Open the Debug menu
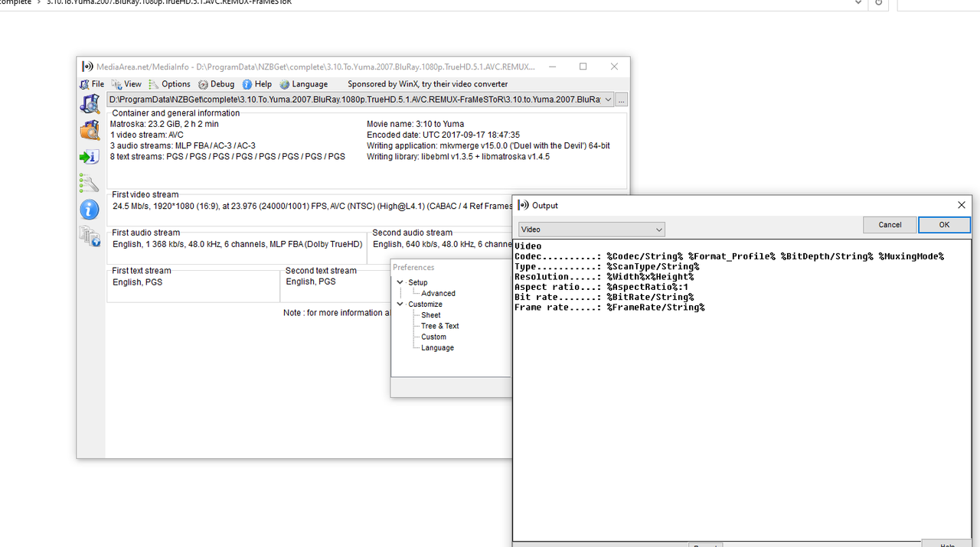The image size is (980, 547). 217,84
